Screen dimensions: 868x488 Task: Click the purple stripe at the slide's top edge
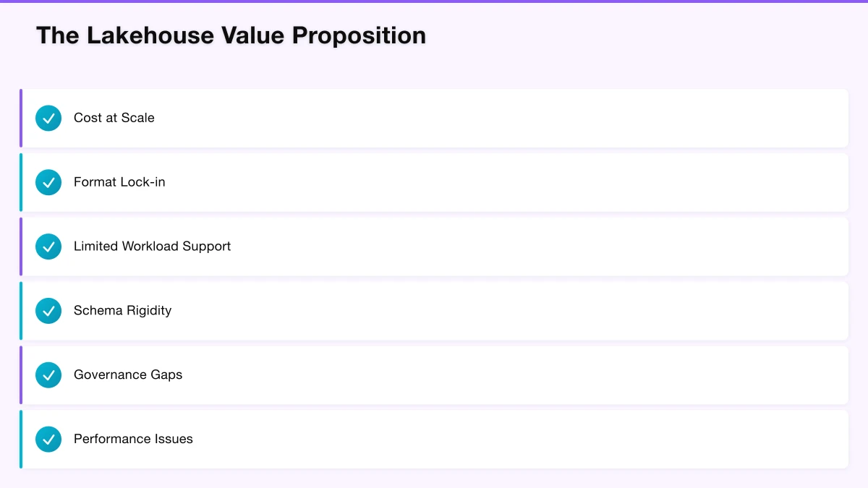(x=434, y=1)
